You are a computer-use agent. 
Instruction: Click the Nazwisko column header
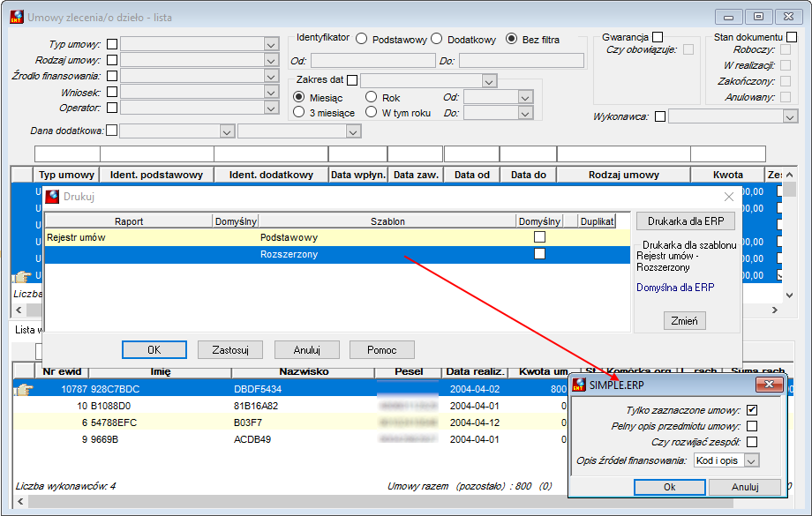click(x=304, y=371)
